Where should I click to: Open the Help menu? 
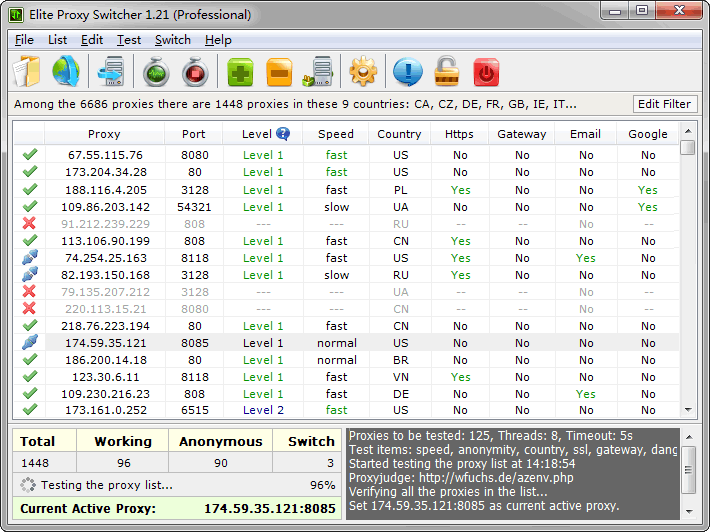pyautogui.click(x=218, y=40)
